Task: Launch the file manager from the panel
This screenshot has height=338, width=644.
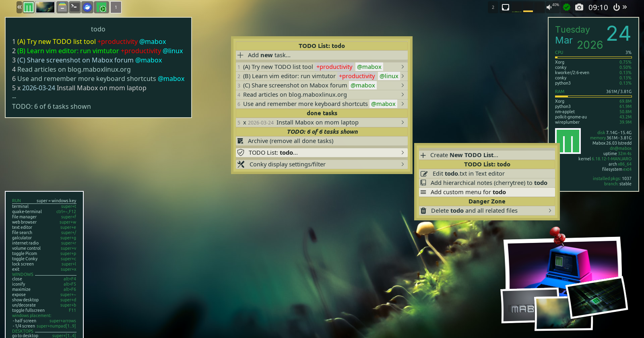Action: tap(62, 7)
